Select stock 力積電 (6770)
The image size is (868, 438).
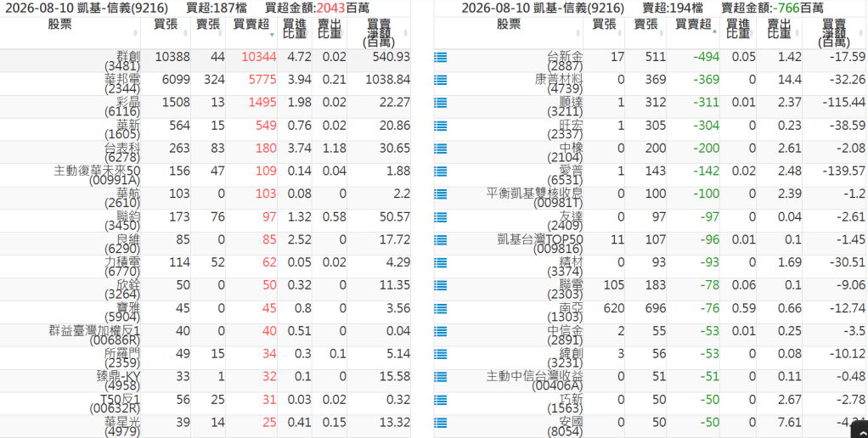click(122, 267)
